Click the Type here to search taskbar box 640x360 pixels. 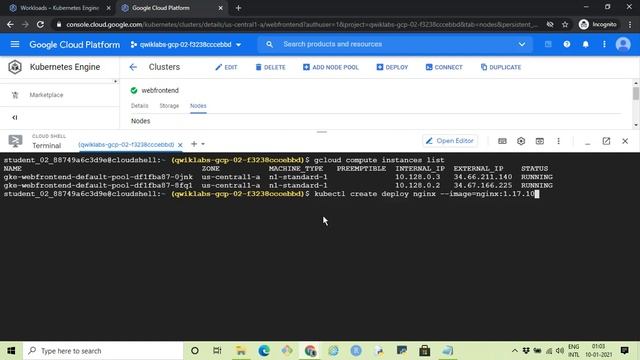point(103,351)
